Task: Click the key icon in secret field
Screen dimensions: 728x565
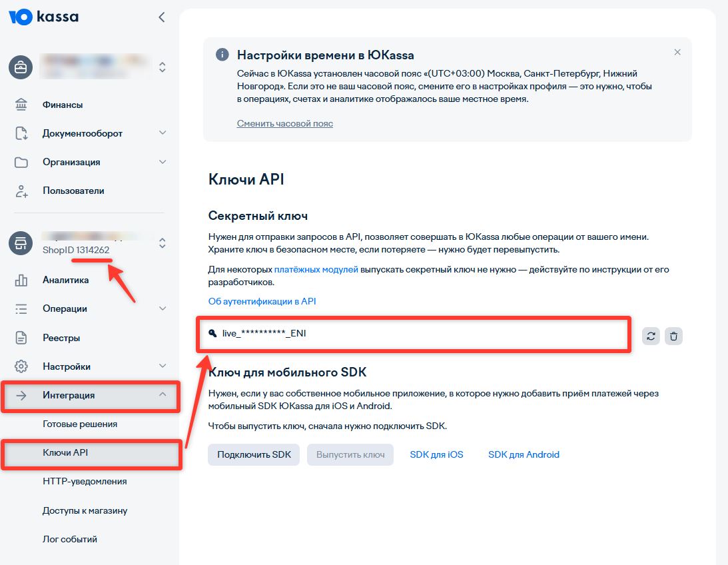Action: (212, 333)
